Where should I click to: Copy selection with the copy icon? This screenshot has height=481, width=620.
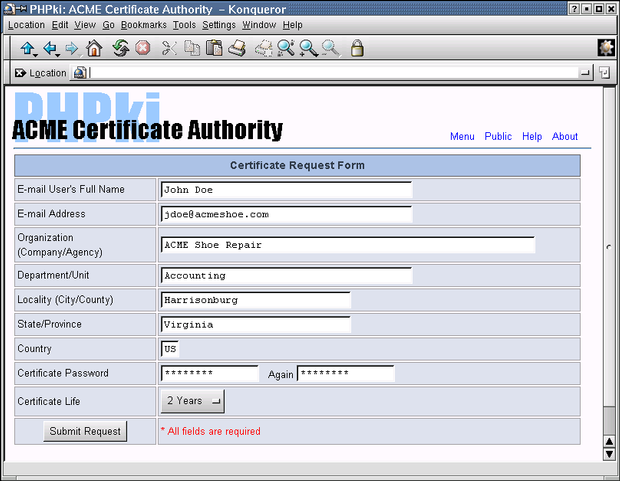pos(192,48)
